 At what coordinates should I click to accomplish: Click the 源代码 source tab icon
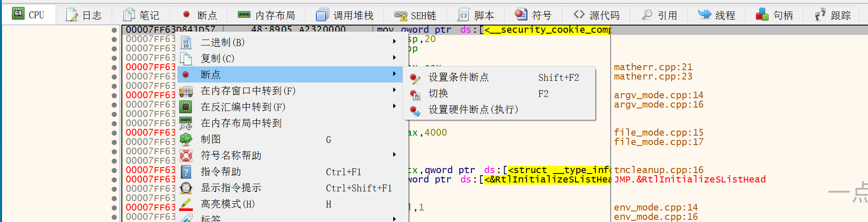tap(579, 14)
